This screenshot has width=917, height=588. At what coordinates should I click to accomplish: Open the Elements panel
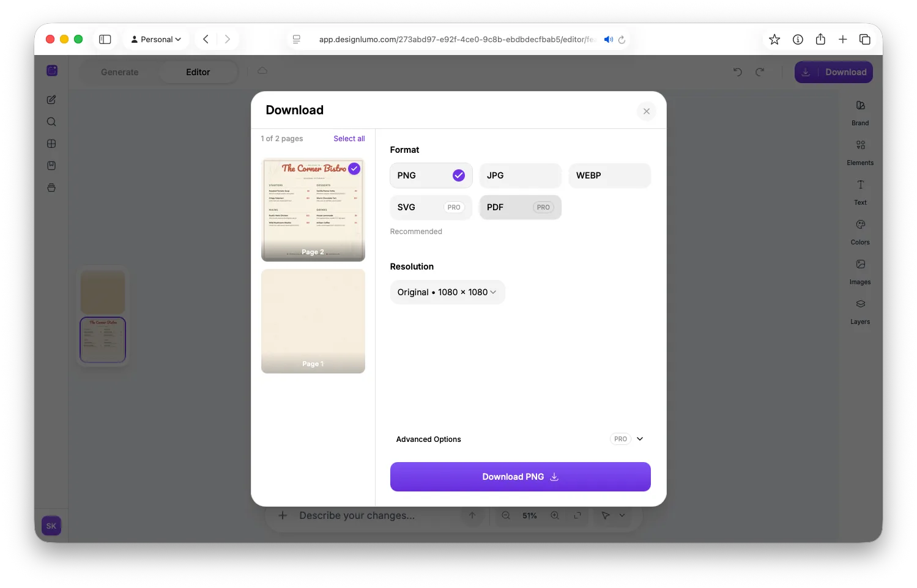click(860, 153)
